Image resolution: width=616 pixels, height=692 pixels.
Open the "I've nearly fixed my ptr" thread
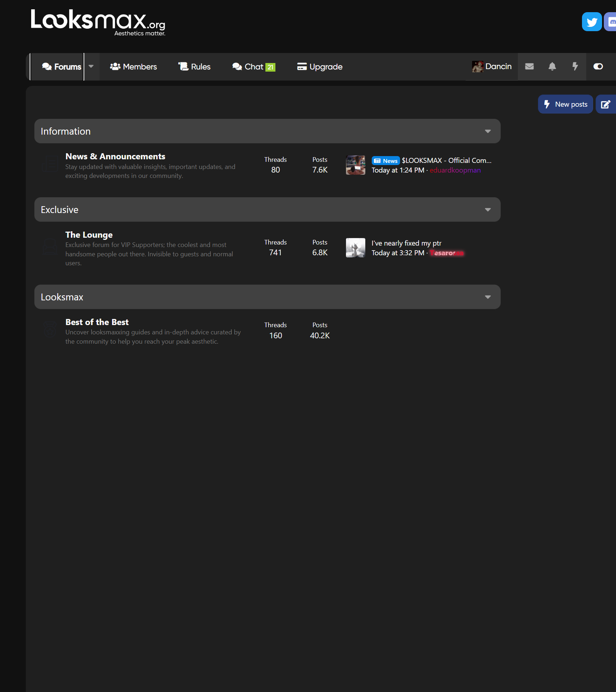click(406, 243)
